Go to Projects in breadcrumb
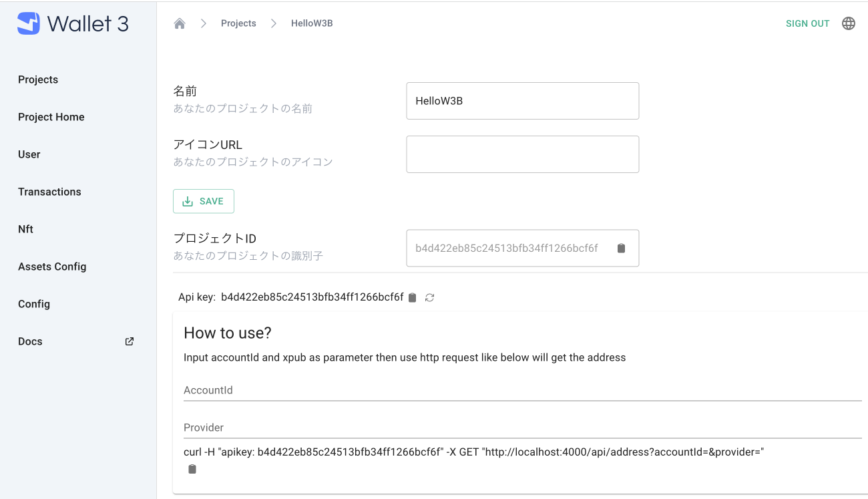This screenshot has height=499, width=868. 238,23
